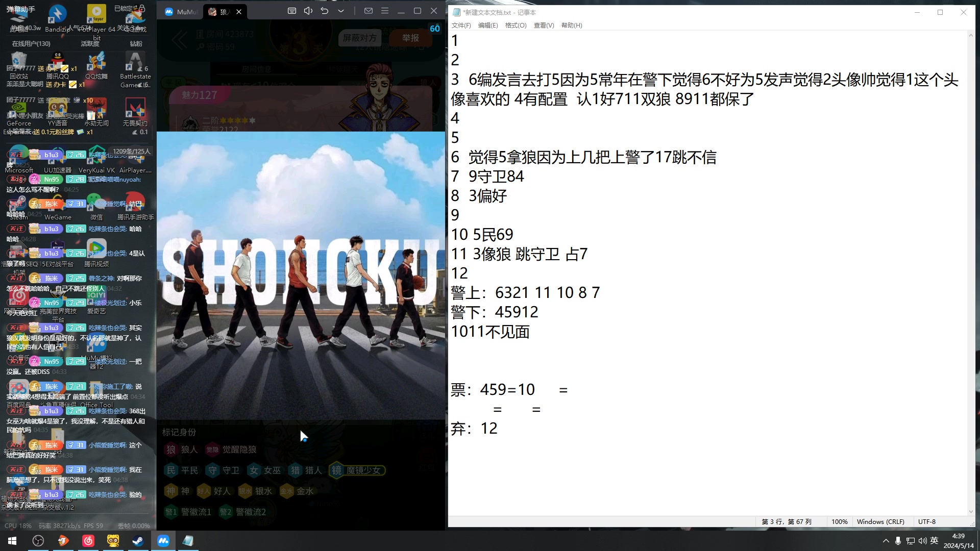
Task: Mark identity as 好人
Action: (214, 491)
